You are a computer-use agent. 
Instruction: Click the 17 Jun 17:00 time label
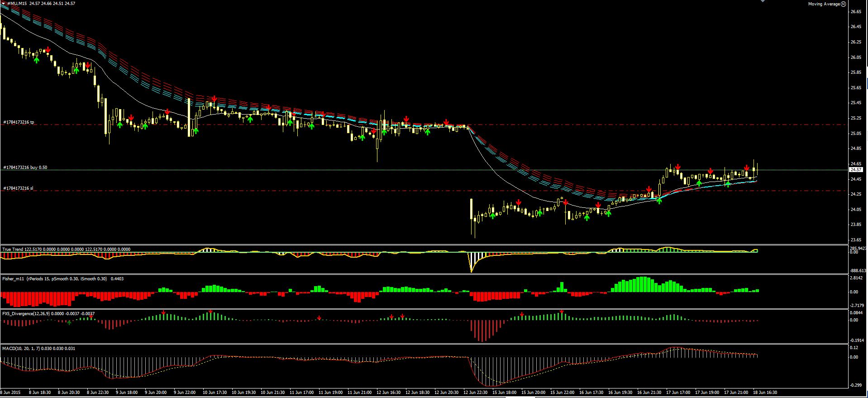click(678, 393)
